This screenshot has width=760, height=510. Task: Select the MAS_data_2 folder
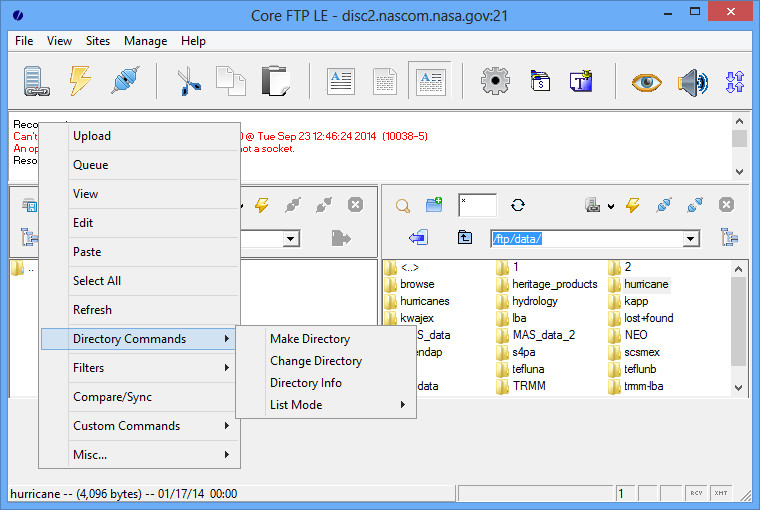tap(537, 335)
